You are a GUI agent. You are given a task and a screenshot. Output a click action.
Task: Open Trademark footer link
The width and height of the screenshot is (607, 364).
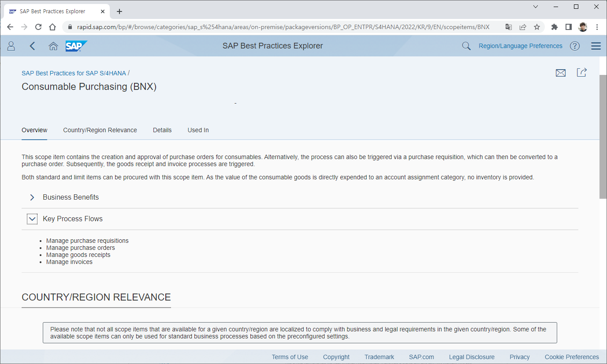coord(380,357)
